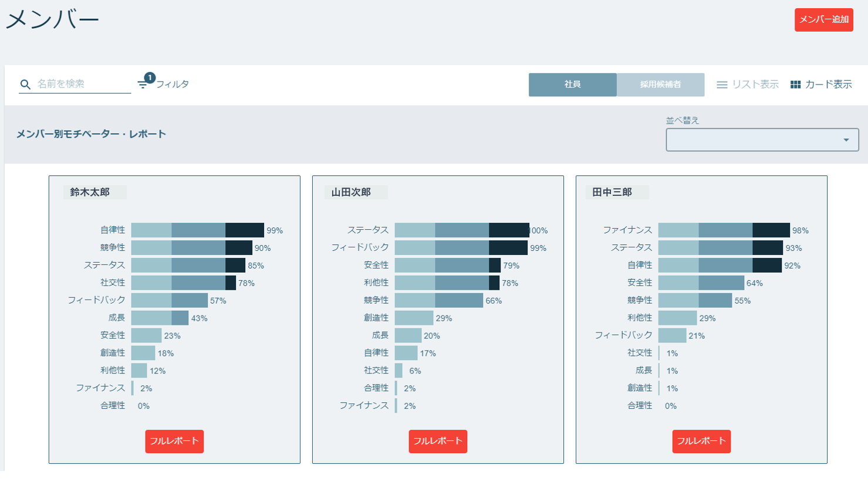
Task: Click 山田次郎's ステータス label
Action: click(368, 230)
